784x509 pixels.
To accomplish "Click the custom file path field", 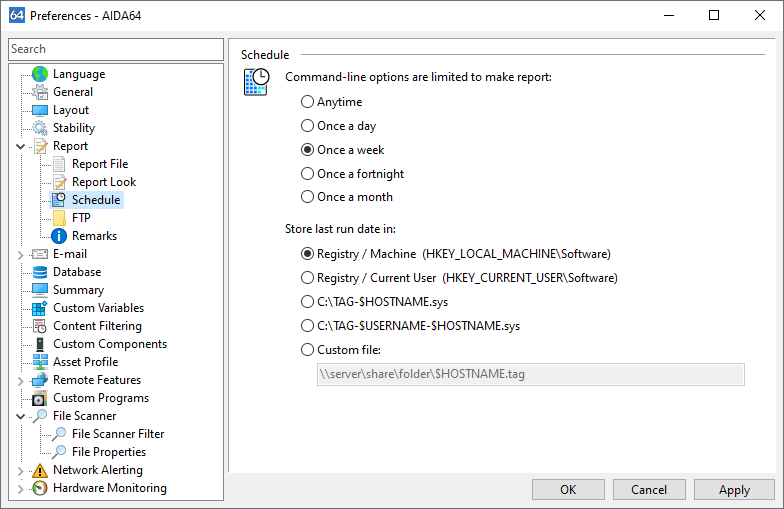I will (x=530, y=374).
